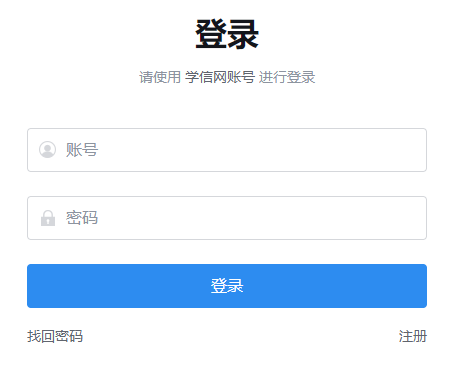Go to password recovery via 找回密码
This screenshot has width=453, height=368.
coord(55,336)
